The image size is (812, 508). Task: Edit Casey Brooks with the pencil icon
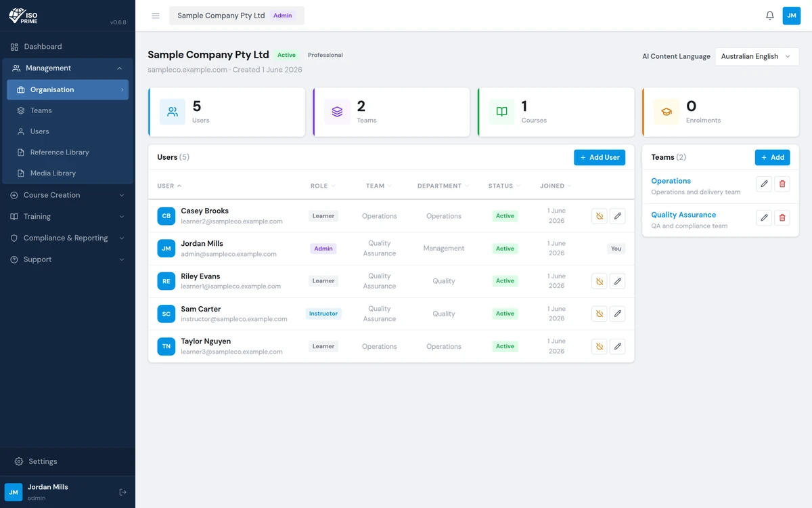click(x=617, y=216)
